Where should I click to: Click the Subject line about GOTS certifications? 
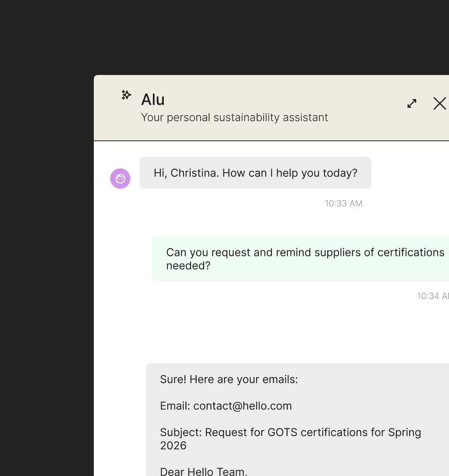[291, 439]
